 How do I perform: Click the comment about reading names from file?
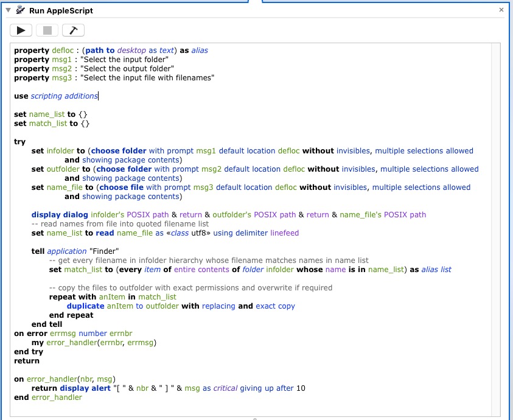[120, 224]
